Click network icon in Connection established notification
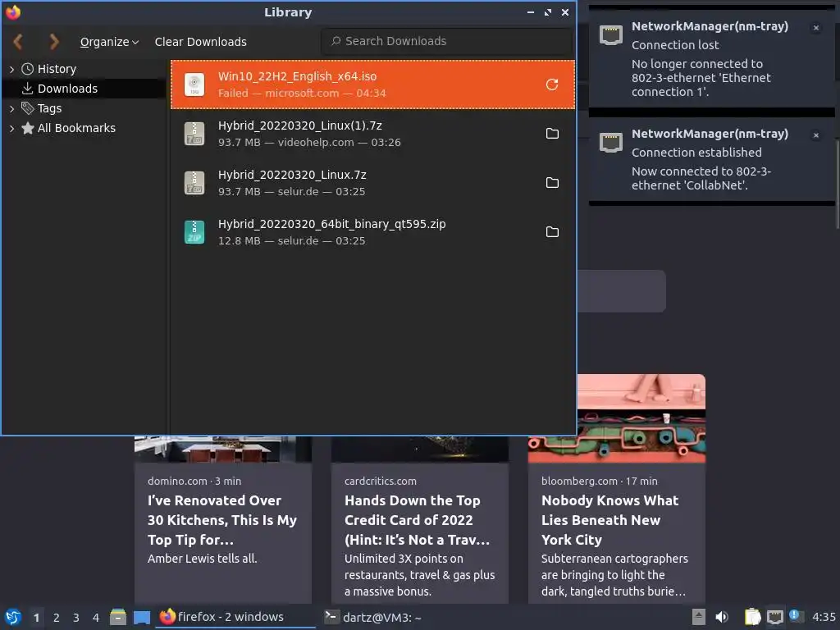Image resolution: width=840 pixels, height=630 pixels. pyautogui.click(x=610, y=142)
